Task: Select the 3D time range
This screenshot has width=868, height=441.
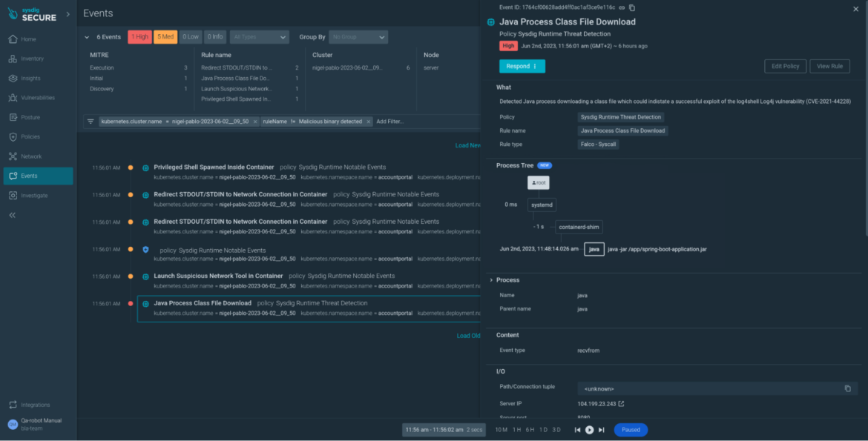Action: point(556,430)
